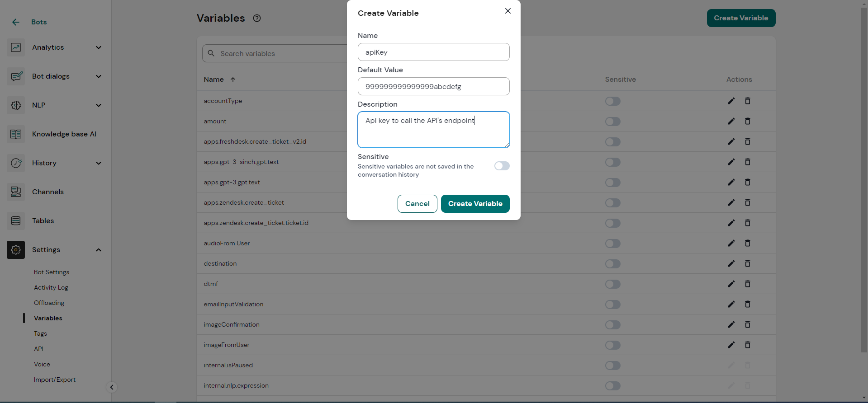Edit the accountType variable with pencil icon

point(731,101)
